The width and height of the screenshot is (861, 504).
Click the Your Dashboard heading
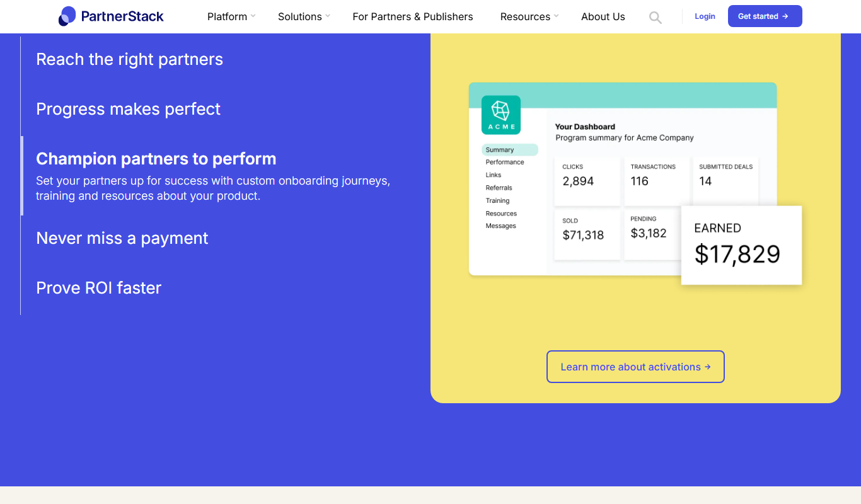click(585, 127)
